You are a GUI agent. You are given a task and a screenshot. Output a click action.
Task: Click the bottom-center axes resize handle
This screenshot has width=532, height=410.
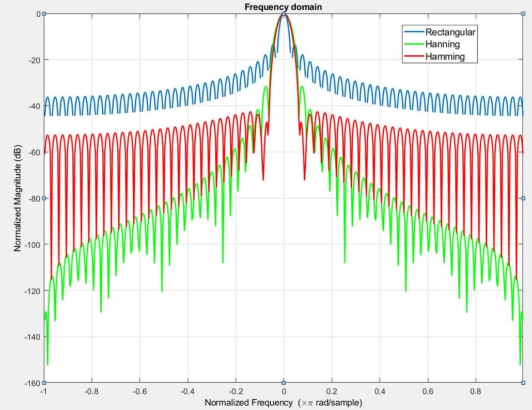[x=284, y=383]
